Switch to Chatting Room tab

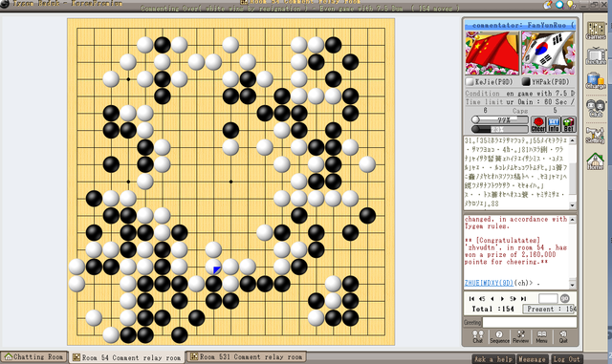[34, 357]
